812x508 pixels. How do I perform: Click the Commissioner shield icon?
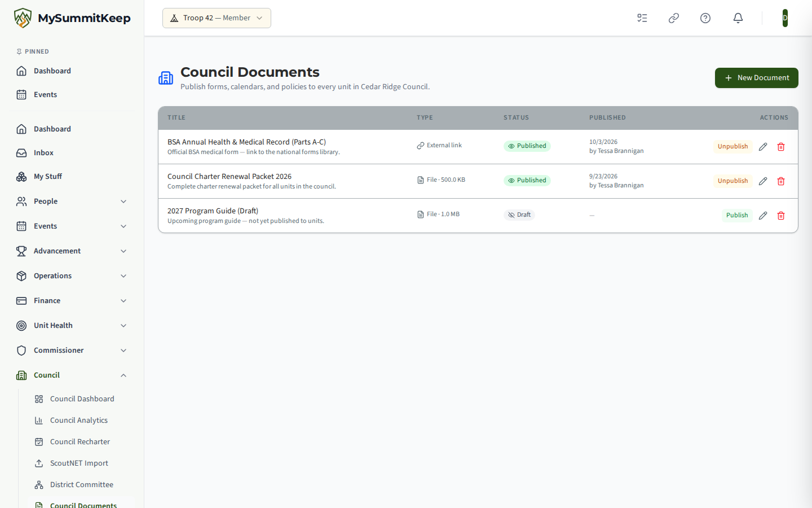point(21,351)
